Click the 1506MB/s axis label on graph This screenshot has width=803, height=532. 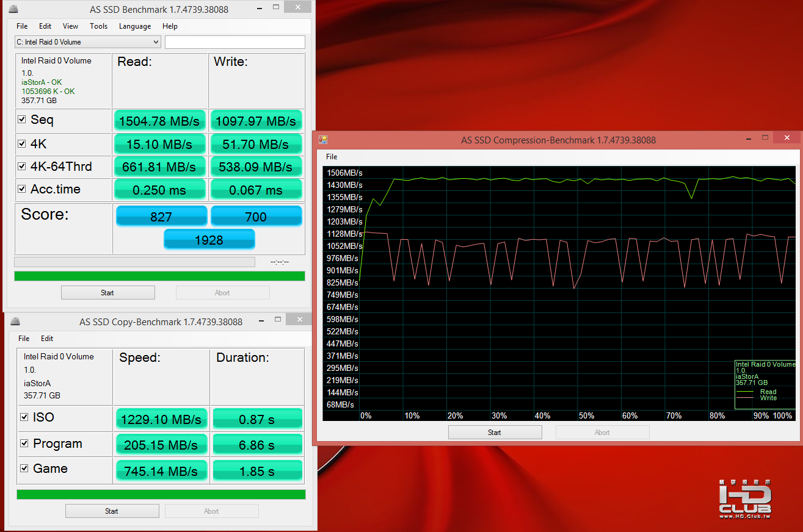[x=344, y=173]
